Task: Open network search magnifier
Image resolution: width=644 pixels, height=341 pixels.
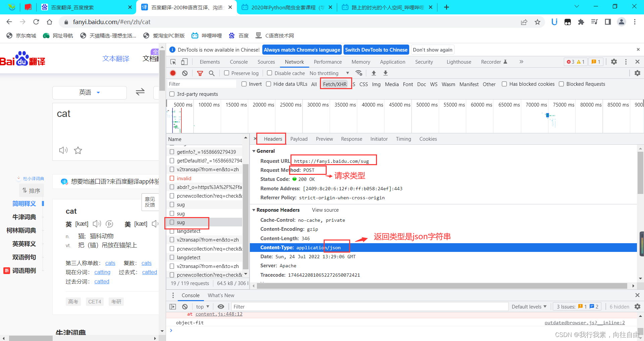Action: click(212, 73)
